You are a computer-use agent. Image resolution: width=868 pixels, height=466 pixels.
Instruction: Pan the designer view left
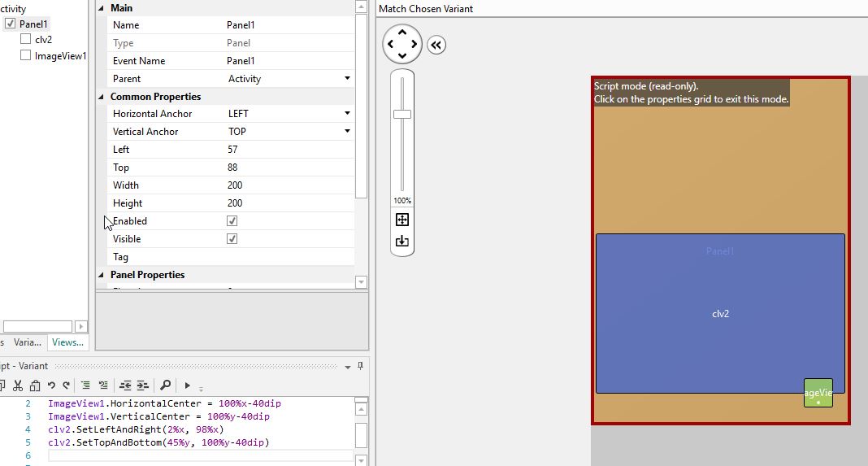(x=391, y=45)
